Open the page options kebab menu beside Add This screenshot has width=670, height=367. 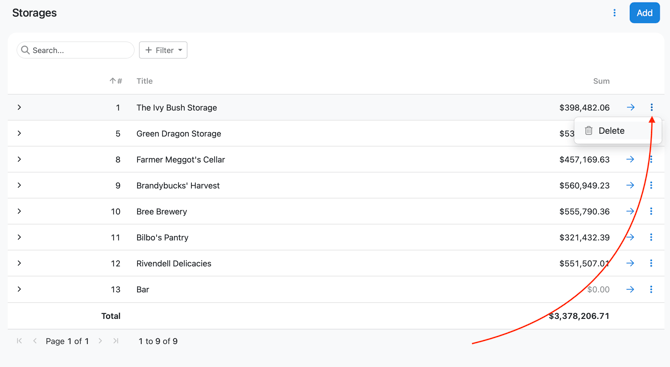(x=614, y=13)
